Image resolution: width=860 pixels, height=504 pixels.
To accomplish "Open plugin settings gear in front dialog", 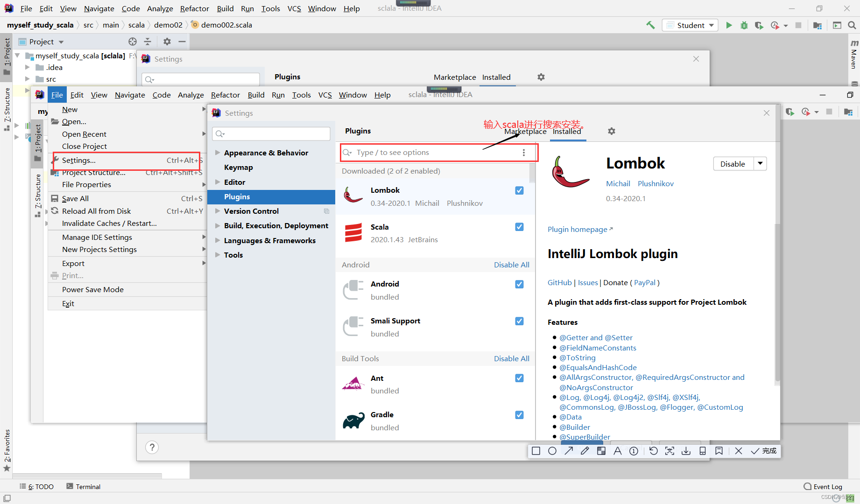I will click(612, 131).
